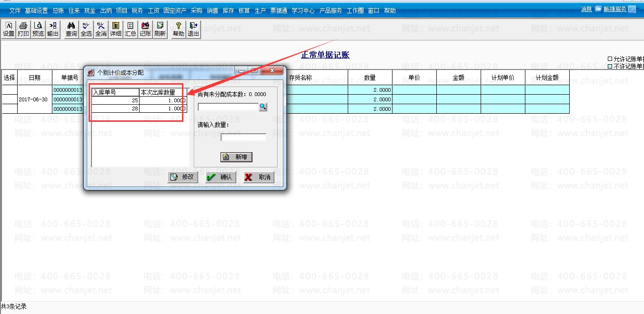Refresh list with 刷新 icon
644x314 pixels.
tap(160, 29)
